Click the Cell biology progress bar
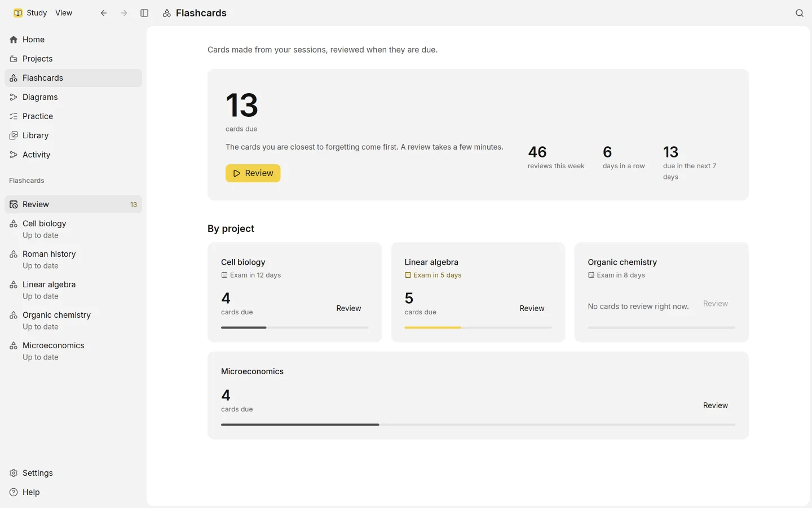This screenshot has height=508, width=812. 294,327
